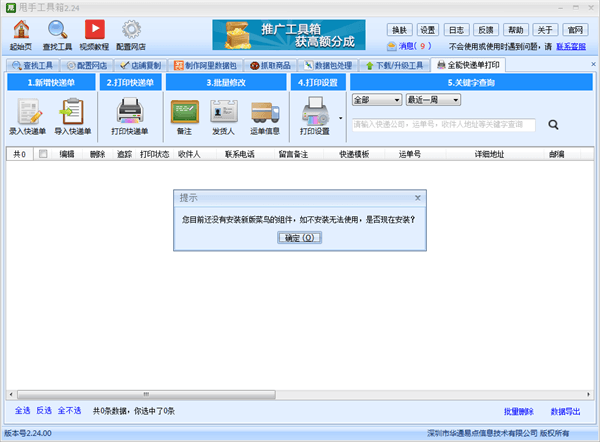
Task: Click the 发货人 sender icon
Action: point(222,111)
